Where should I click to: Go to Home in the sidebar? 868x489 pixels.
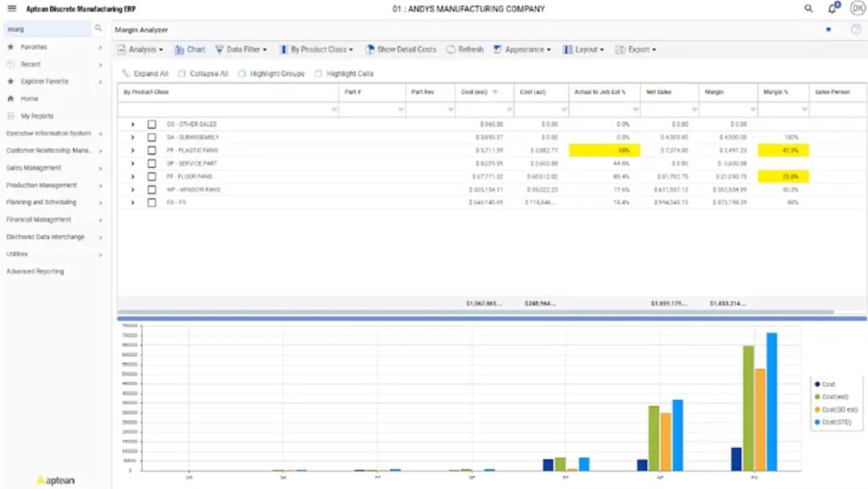click(x=30, y=98)
